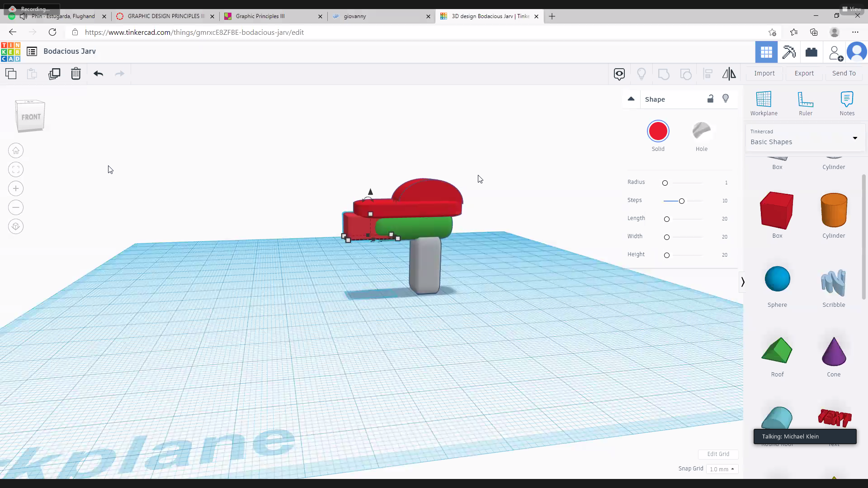
Task: Adjust the Steps slider handle
Action: coord(681,201)
